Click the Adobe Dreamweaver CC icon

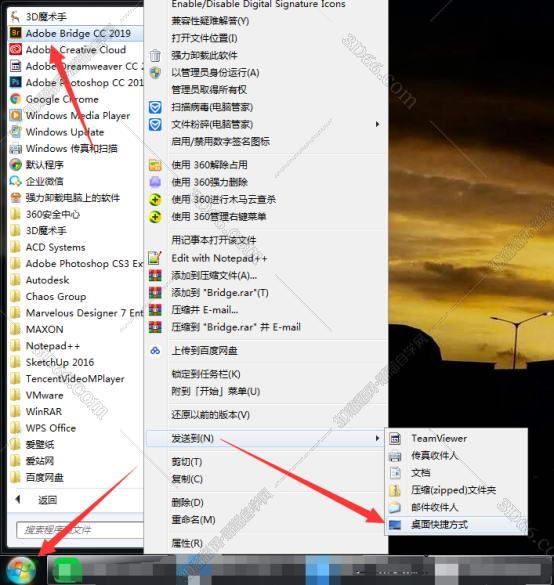(15, 66)
